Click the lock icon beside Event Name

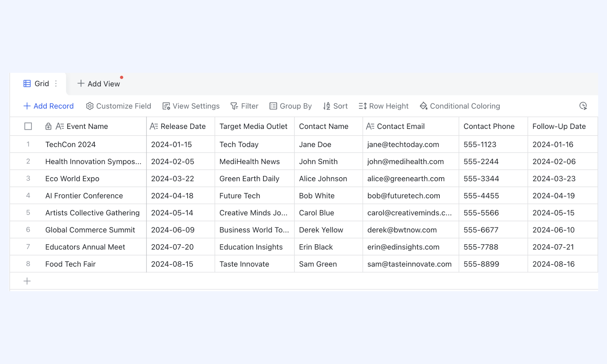[x=48, y=126]
